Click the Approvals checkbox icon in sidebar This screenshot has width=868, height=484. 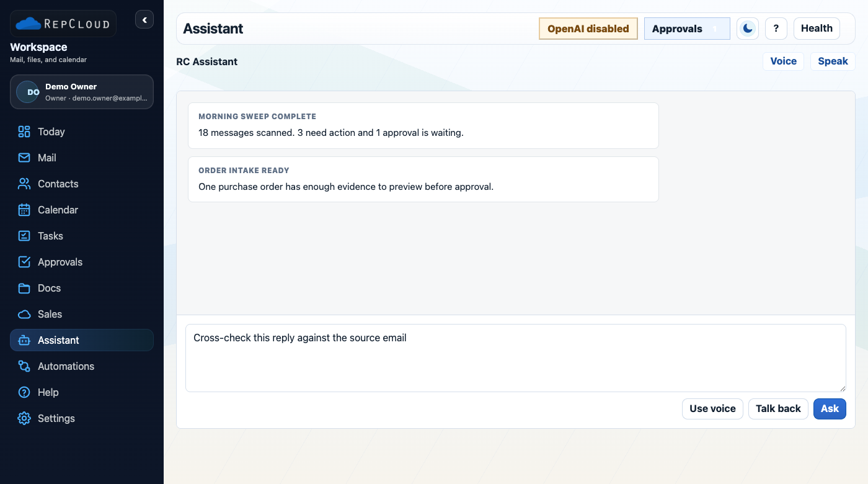coord(24,262)
